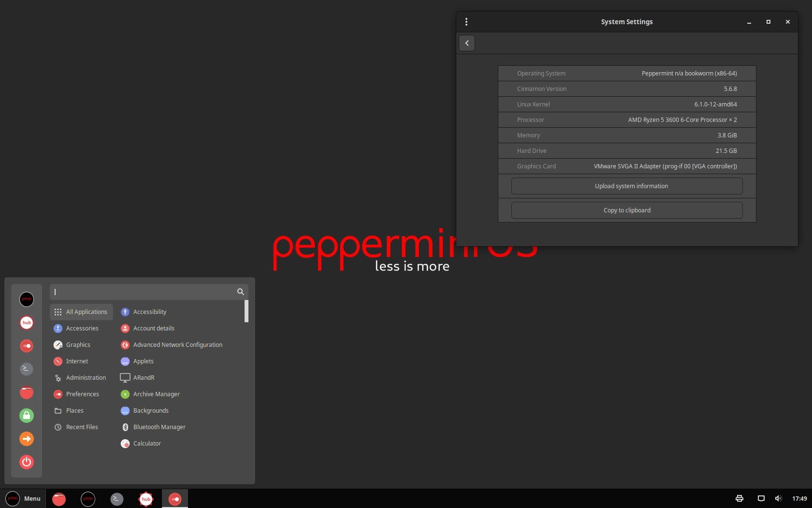
Task: Open the printer icon in the system tray
Action: click(739, 498)
